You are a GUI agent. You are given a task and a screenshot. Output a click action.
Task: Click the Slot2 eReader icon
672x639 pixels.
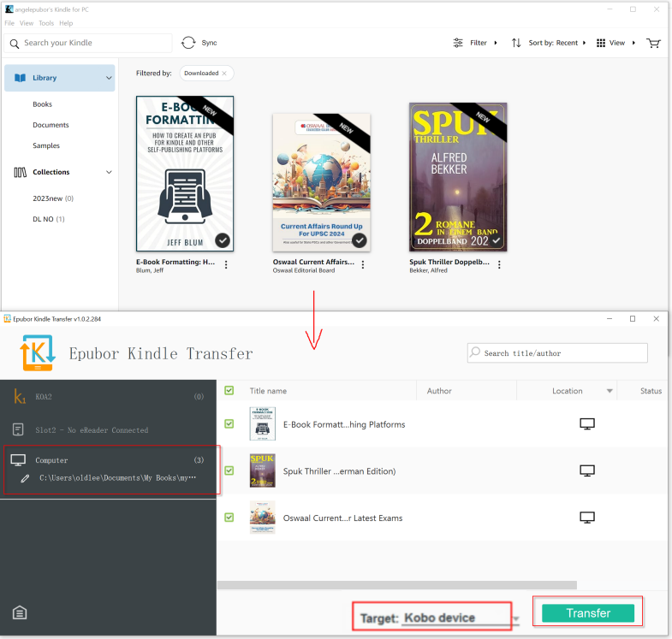point(18,429)
